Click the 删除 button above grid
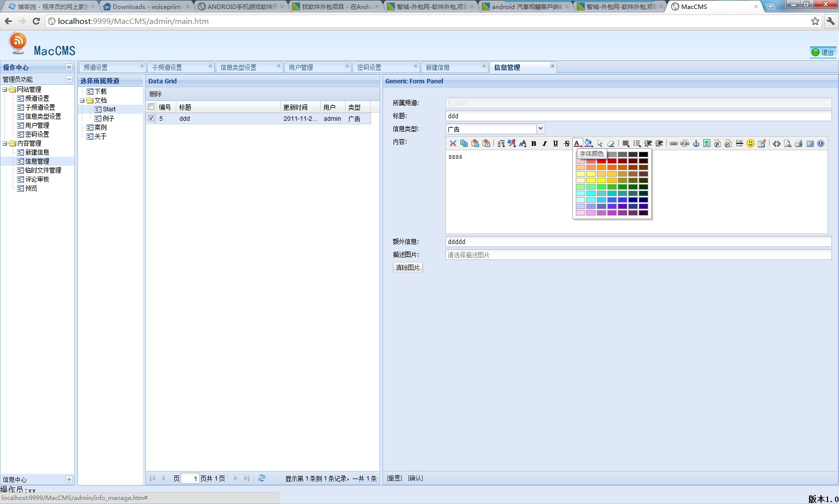Image resolution: width=839 pixels, height=504 pixels. (x=156, y=94)
